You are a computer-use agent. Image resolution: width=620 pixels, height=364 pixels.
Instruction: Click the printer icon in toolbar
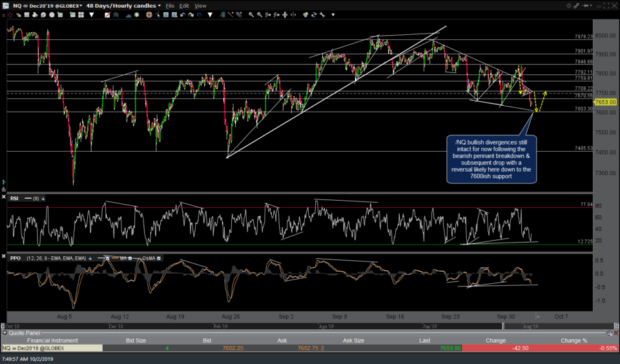(35, 15)
